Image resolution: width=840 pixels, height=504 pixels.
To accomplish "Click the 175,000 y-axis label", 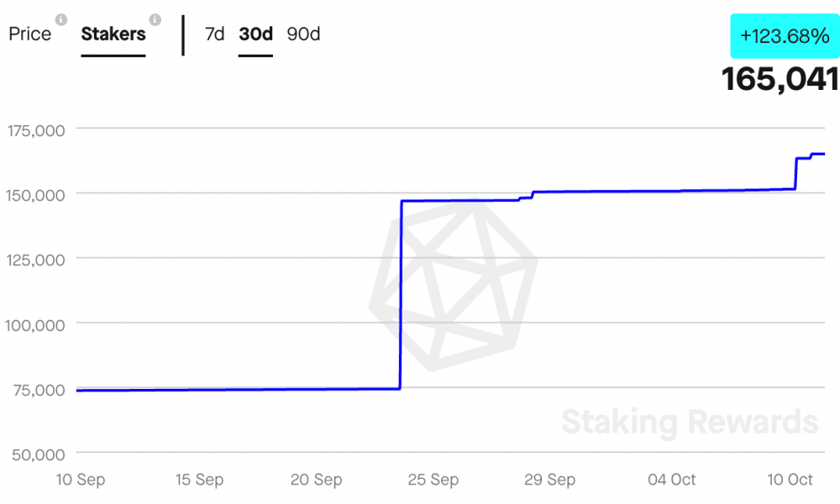I will pos(36,131).
